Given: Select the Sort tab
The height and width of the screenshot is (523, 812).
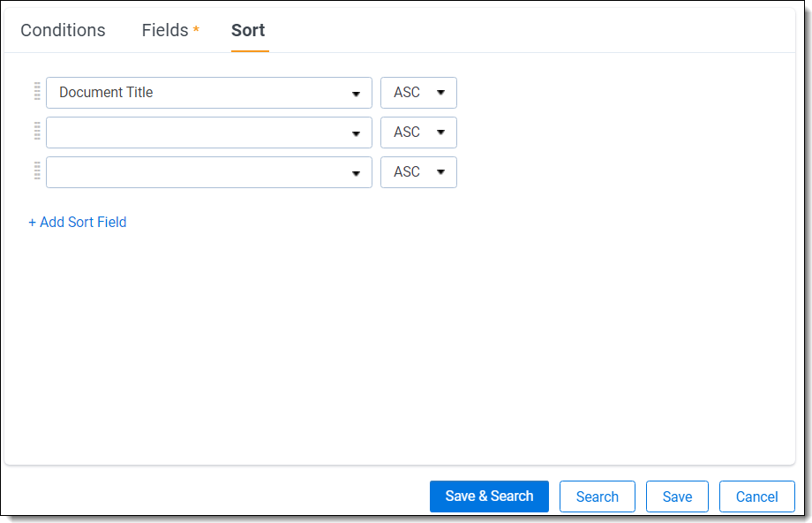Looking at the screenshot, I should point(248,30).
